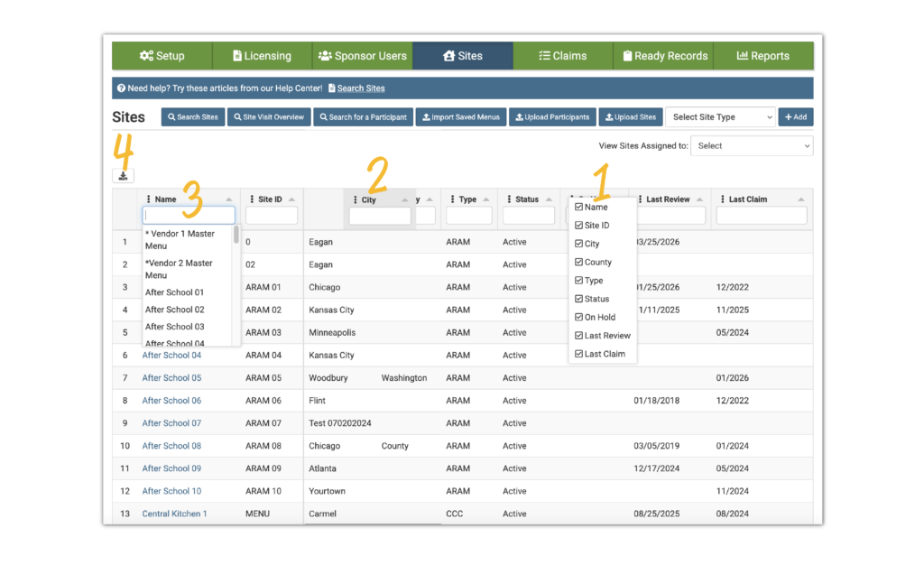Uncheck the Site ID column checkbox
The width and height of the screenshot is (924, 565).
point(578,225)
